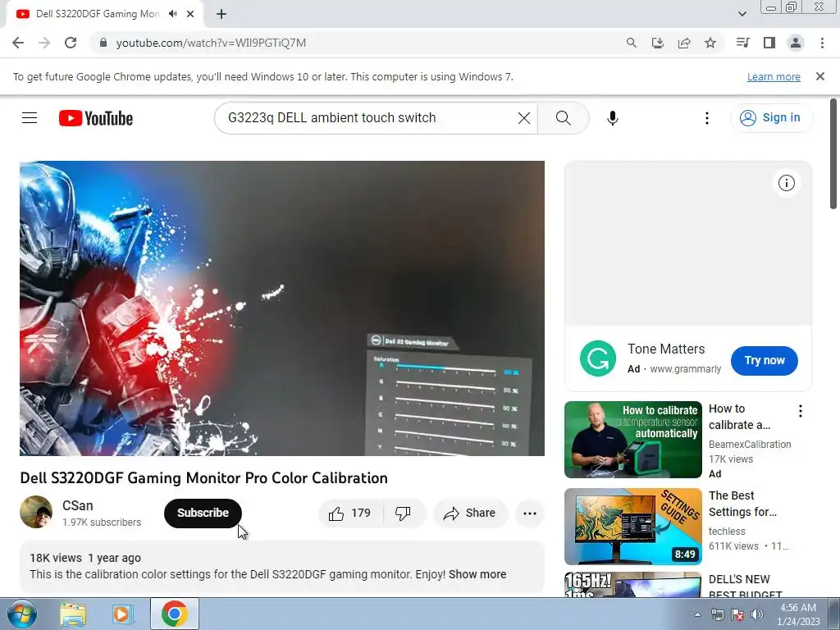
Task: Open Chrome three-dot menu
Action: coord(822,43)
